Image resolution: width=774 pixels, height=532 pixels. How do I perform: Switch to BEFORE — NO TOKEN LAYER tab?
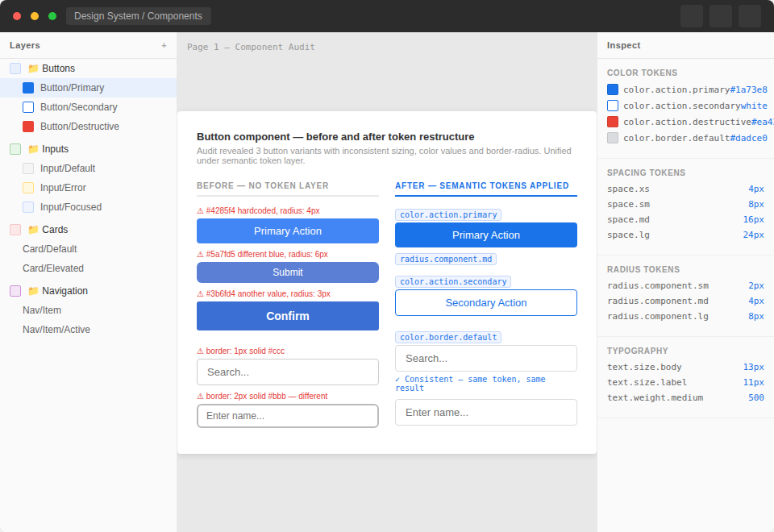pyautogui.click(x=288, y=186)
